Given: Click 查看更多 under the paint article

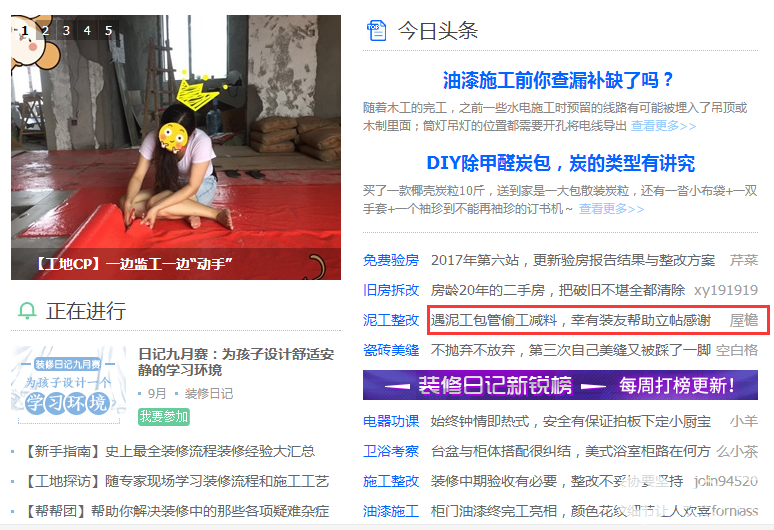Looking at the screenshot, I should tap(663, 126).
